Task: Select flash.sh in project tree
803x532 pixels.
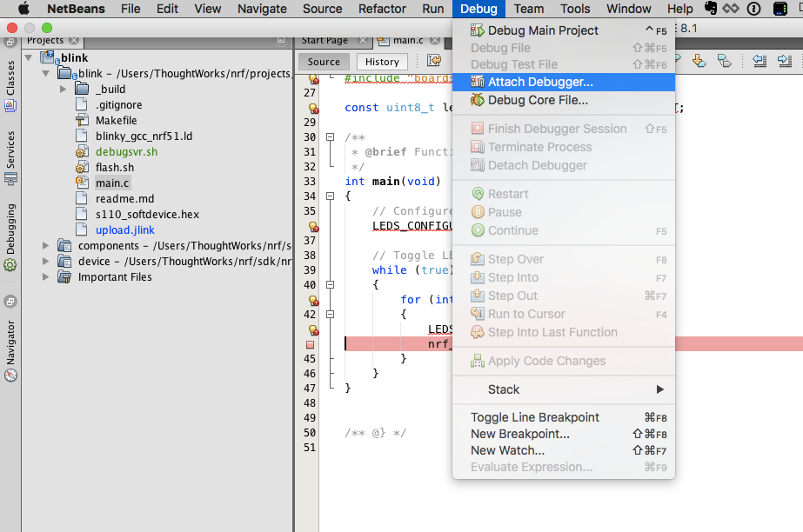Action: coord(115,168)
